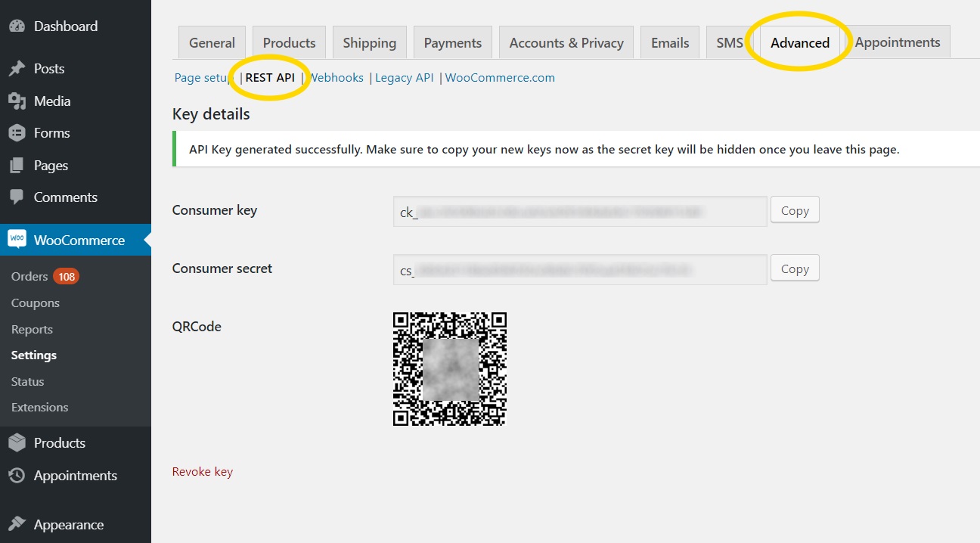Open Media library via its sidebar icon
Viewport: 980px width, 543px height.
17,101
